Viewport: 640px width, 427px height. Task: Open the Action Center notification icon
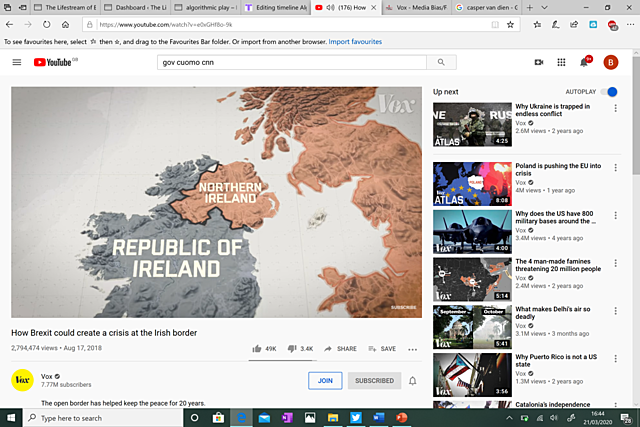coord(626,418)
